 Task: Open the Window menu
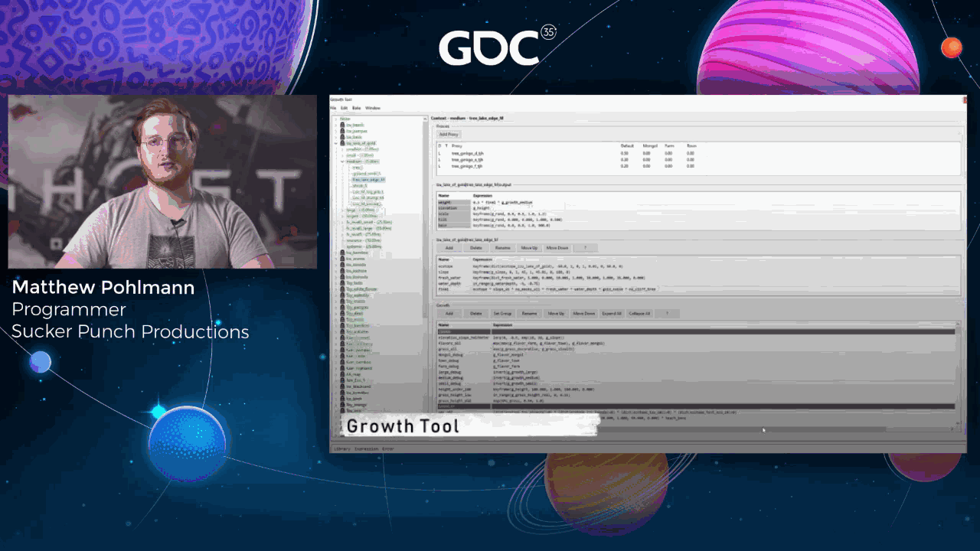pos(372,108)
